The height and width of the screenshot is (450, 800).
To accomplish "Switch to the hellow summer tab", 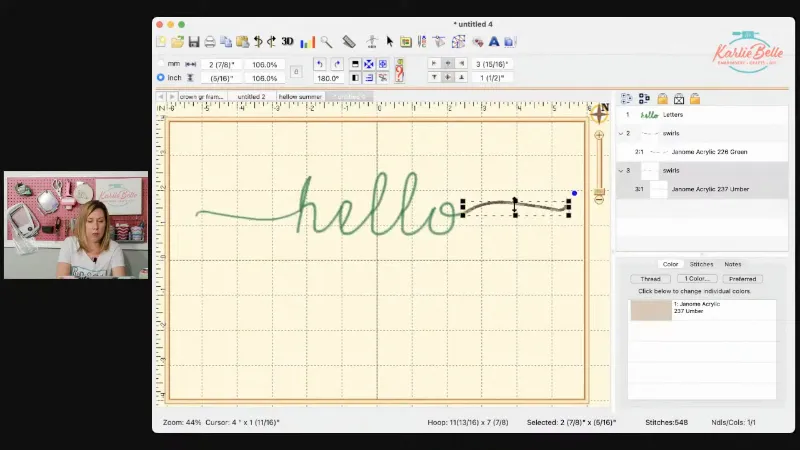I will (301, 96).
